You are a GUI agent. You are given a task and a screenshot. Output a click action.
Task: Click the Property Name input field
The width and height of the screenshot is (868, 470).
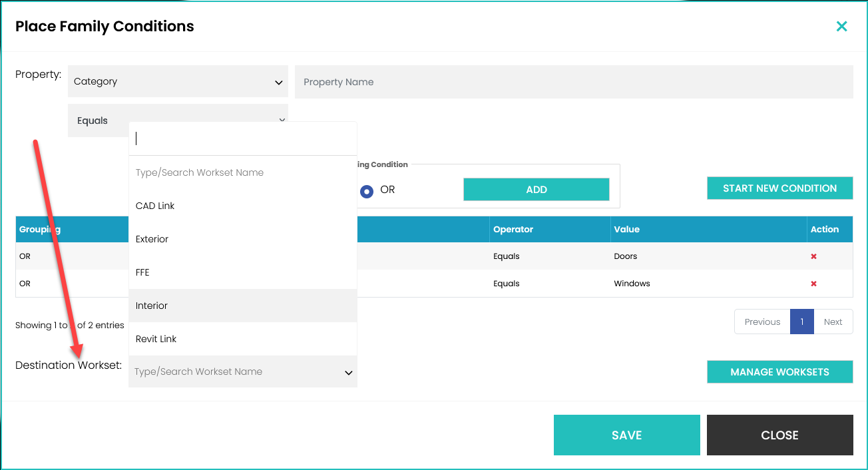pos(573,82)
